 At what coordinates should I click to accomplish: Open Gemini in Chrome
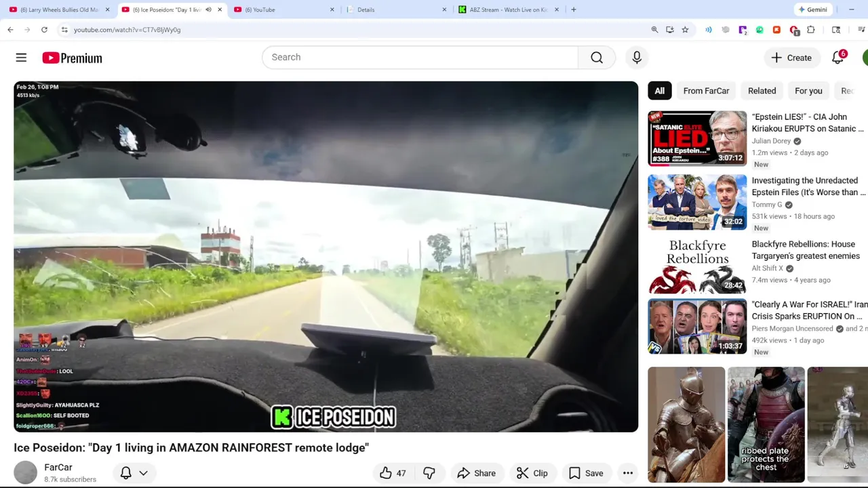[812, 9]
